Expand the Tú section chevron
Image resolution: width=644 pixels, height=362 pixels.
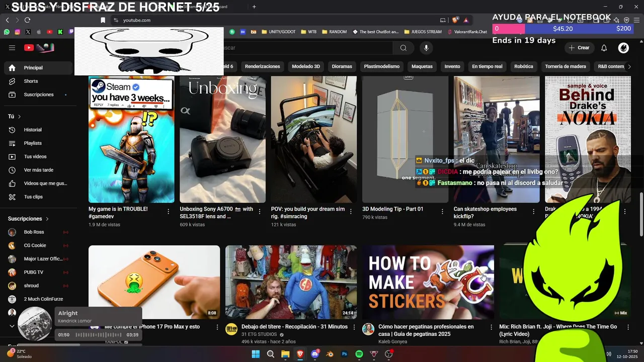coord(20,117)
